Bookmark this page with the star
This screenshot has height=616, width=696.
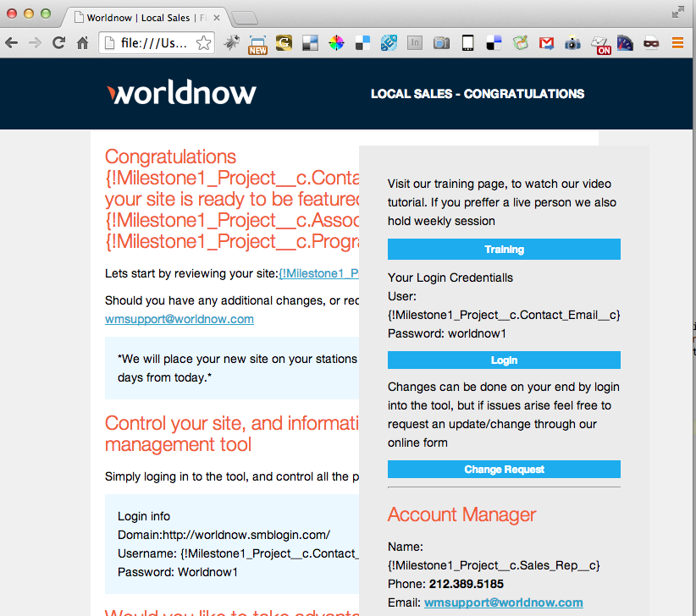coord(203,43)
